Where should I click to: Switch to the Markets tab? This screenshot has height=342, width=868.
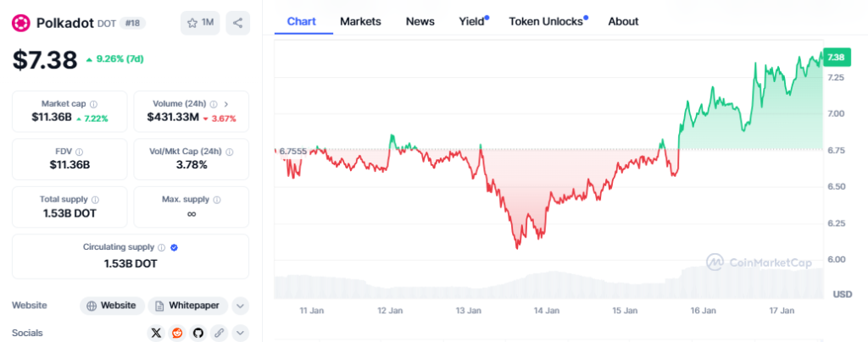[360, 21]
